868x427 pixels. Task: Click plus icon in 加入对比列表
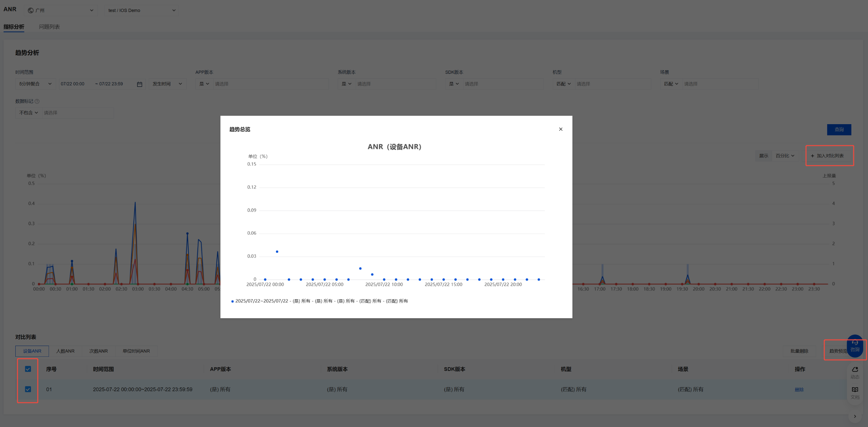[x=812, y=156]
